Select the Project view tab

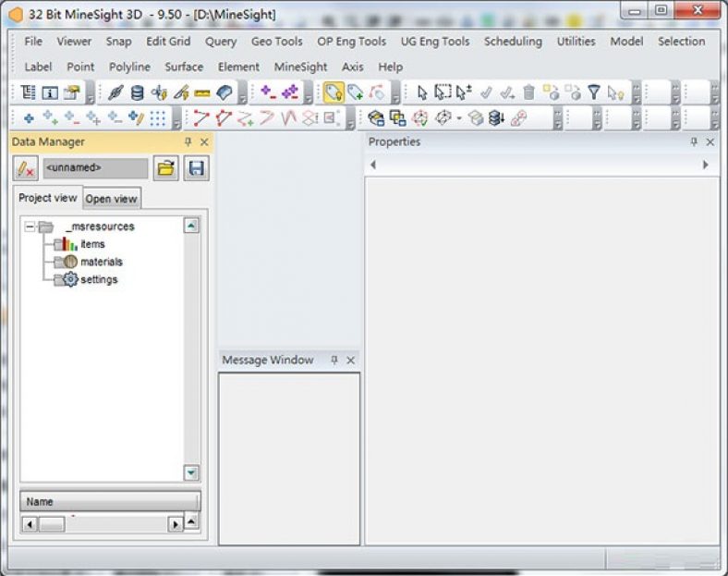(48, 198)
